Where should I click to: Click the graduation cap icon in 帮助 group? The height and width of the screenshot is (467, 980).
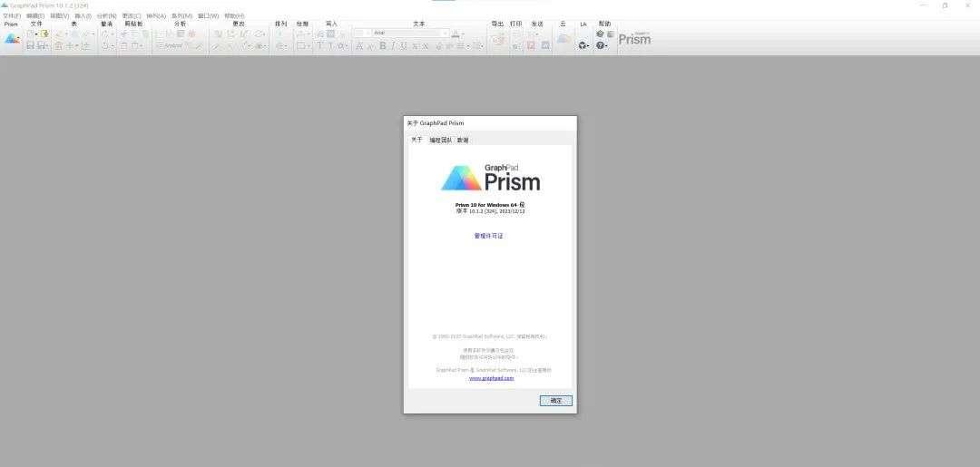coord(600,34)
